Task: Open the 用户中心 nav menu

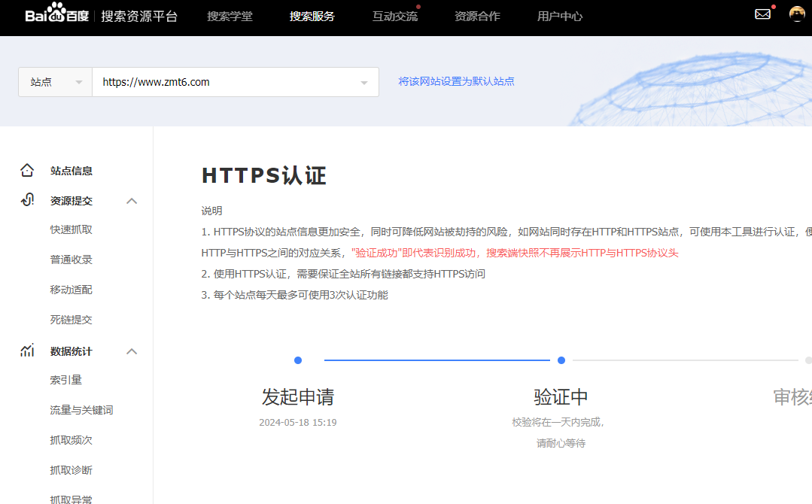Action: tap(560, 17)
